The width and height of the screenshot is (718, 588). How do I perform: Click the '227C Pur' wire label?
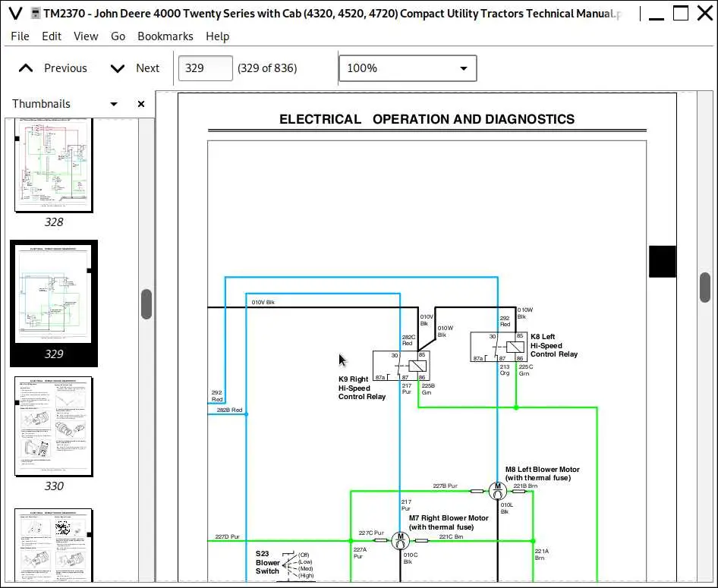pyautogui.click(x=371, y=533)
